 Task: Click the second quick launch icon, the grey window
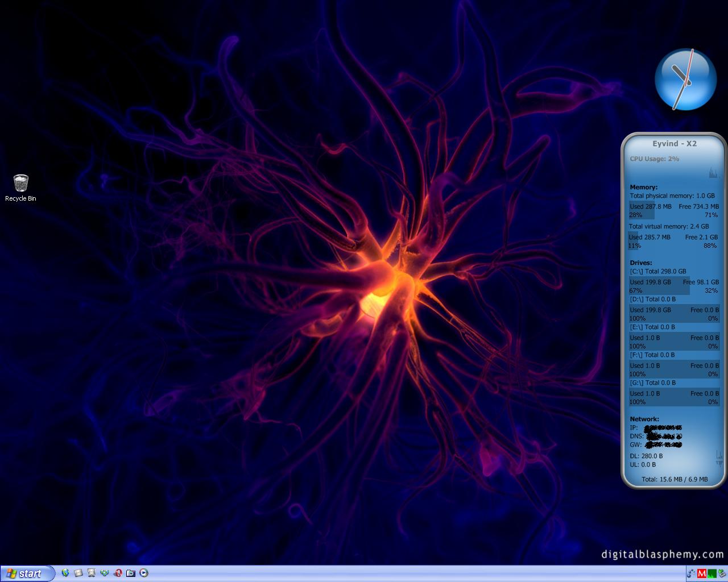tap(78, 573)
